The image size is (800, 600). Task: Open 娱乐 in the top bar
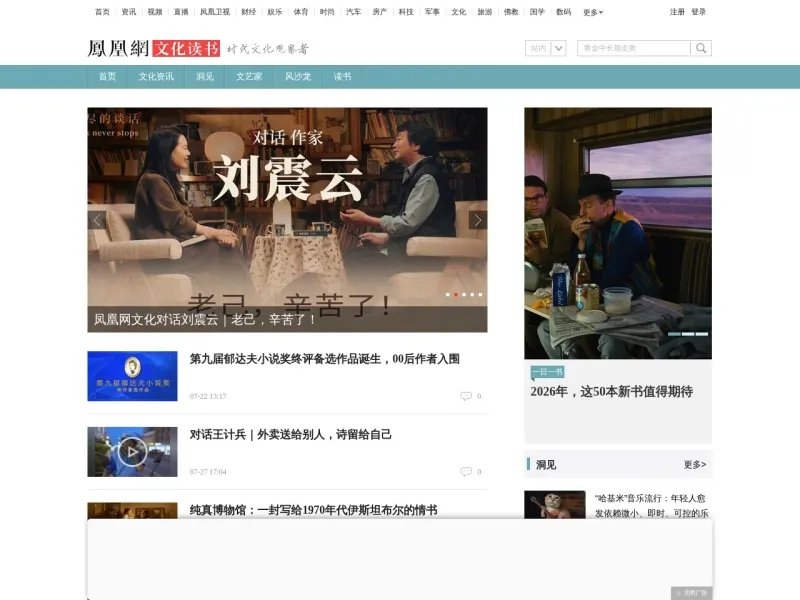tap(275, 12)
